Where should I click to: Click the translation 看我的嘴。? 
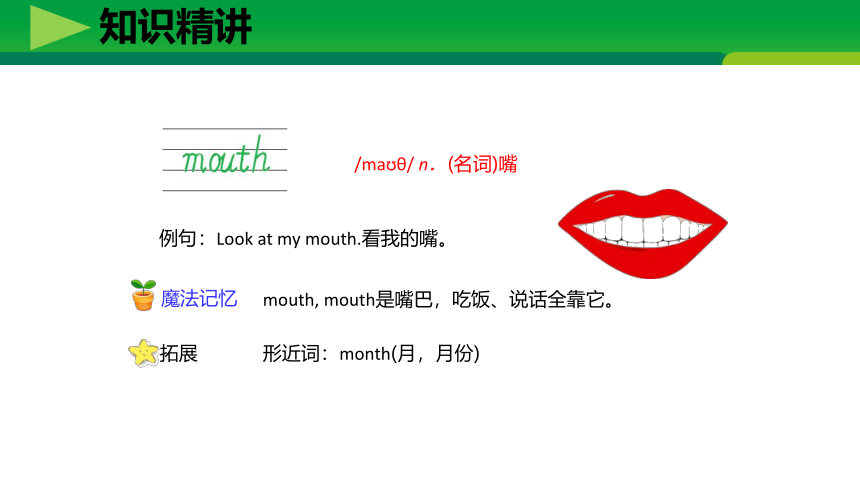(405, 239)
